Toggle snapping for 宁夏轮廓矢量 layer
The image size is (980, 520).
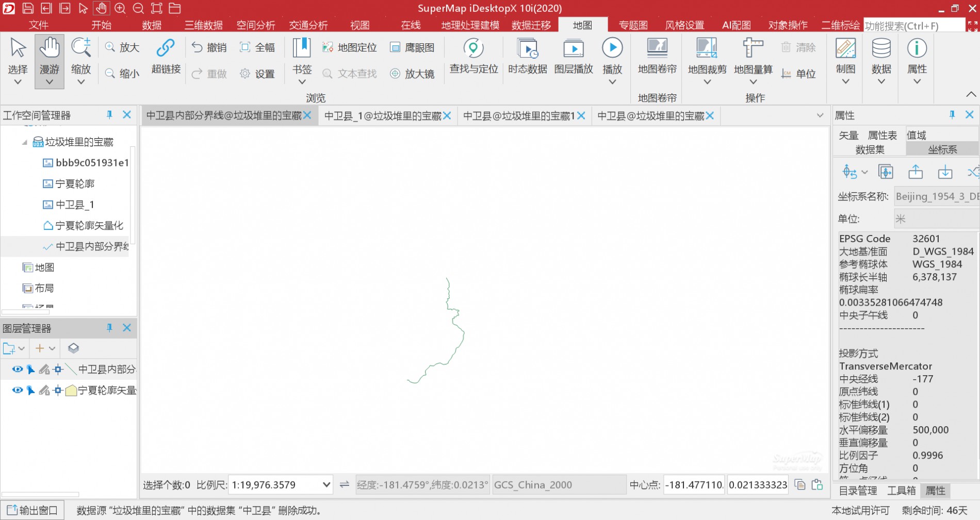pos(58,390)
